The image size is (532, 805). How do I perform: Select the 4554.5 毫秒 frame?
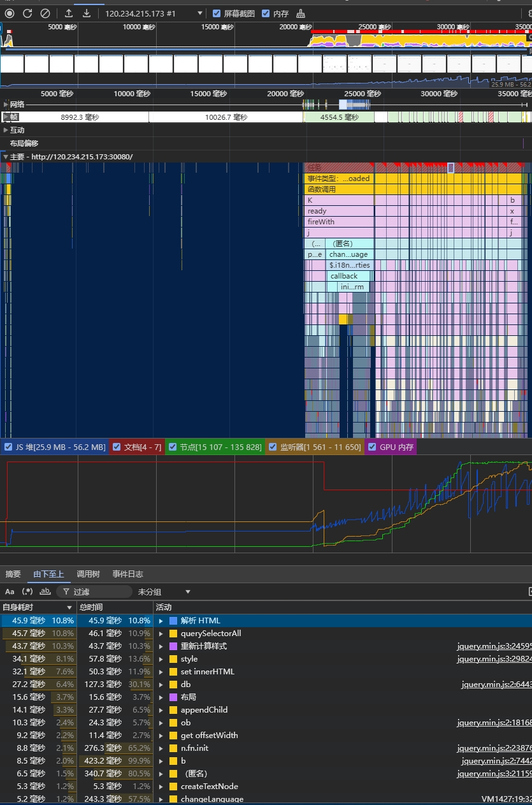pos(339,117)
